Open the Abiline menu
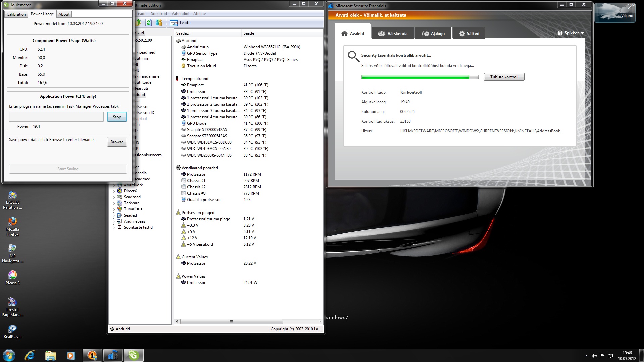Image resolution: width=644 pixels, height=362 pixels. 199,14
